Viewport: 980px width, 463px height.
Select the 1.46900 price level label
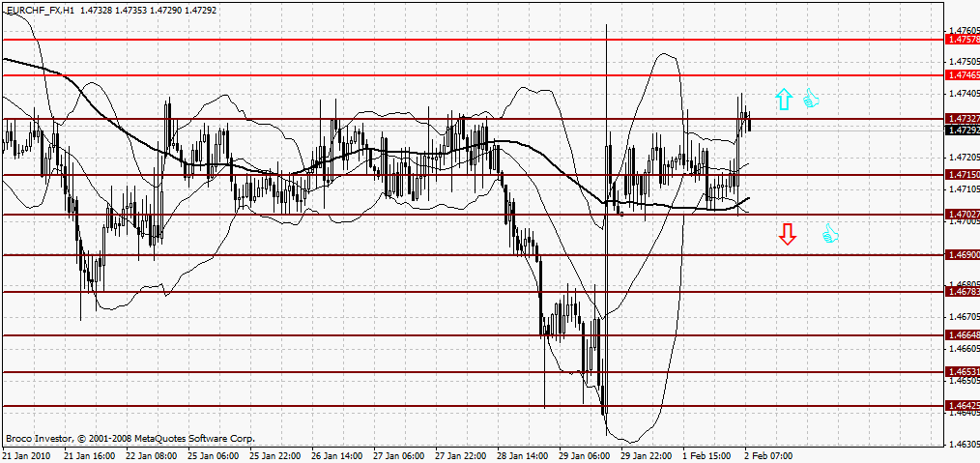[x=963, y=254]
